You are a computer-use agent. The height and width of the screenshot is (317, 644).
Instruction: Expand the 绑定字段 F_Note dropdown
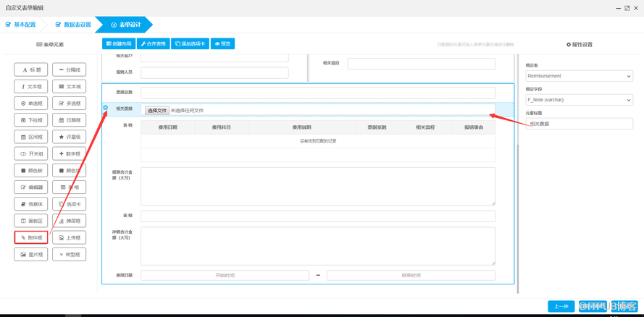579,100
